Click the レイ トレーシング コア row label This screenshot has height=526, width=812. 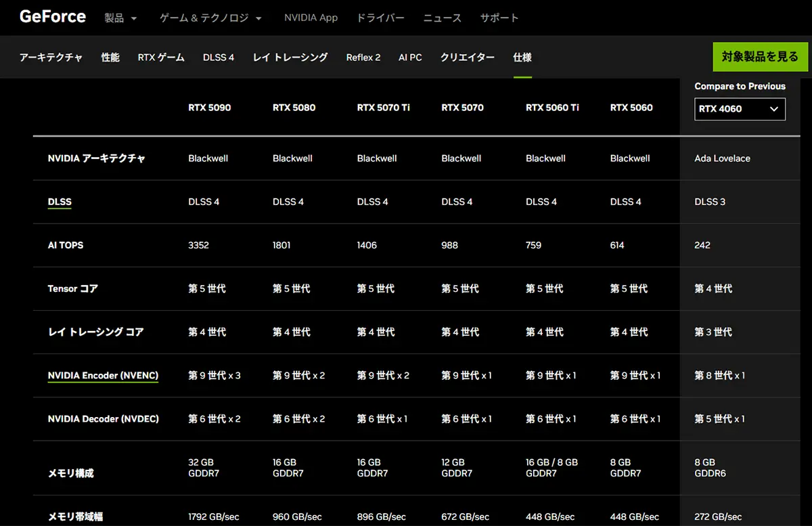96,332
